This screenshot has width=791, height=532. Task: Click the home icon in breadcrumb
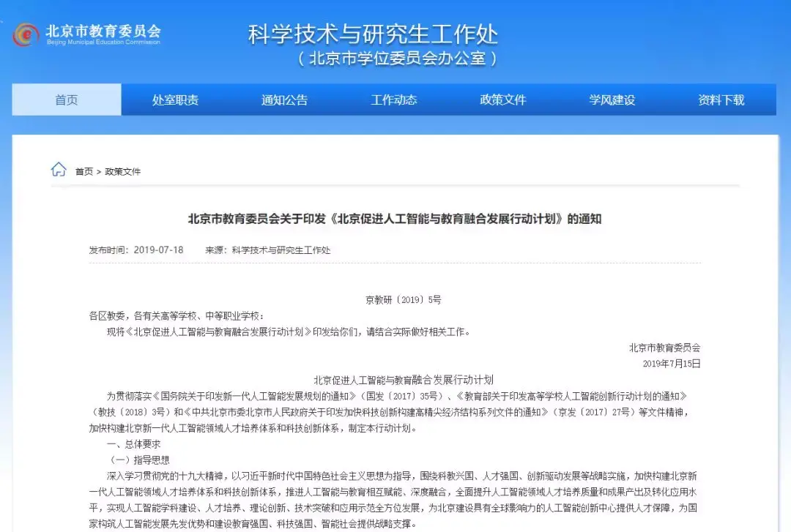tap(59, 170)
